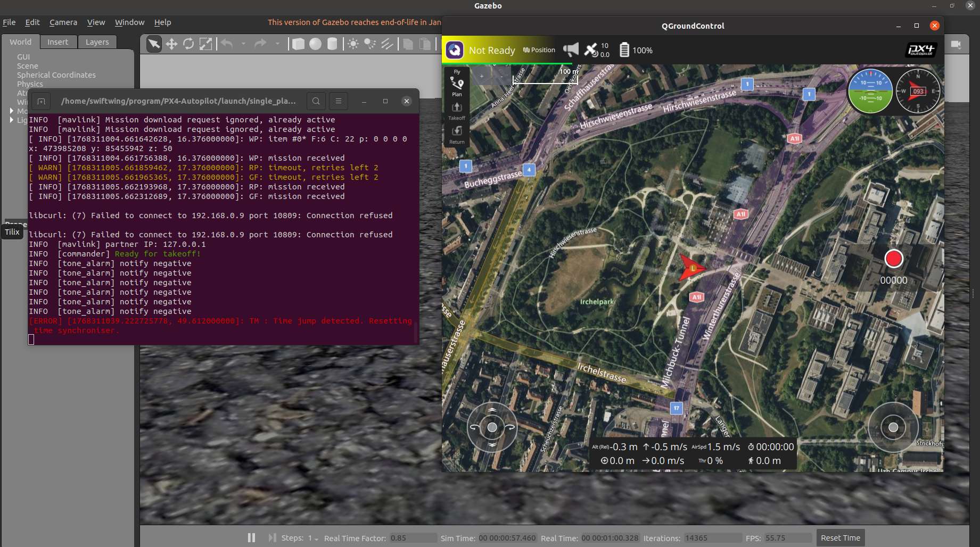
Task: Open the Gazebo Help menu
Action: tap(162, 22)
